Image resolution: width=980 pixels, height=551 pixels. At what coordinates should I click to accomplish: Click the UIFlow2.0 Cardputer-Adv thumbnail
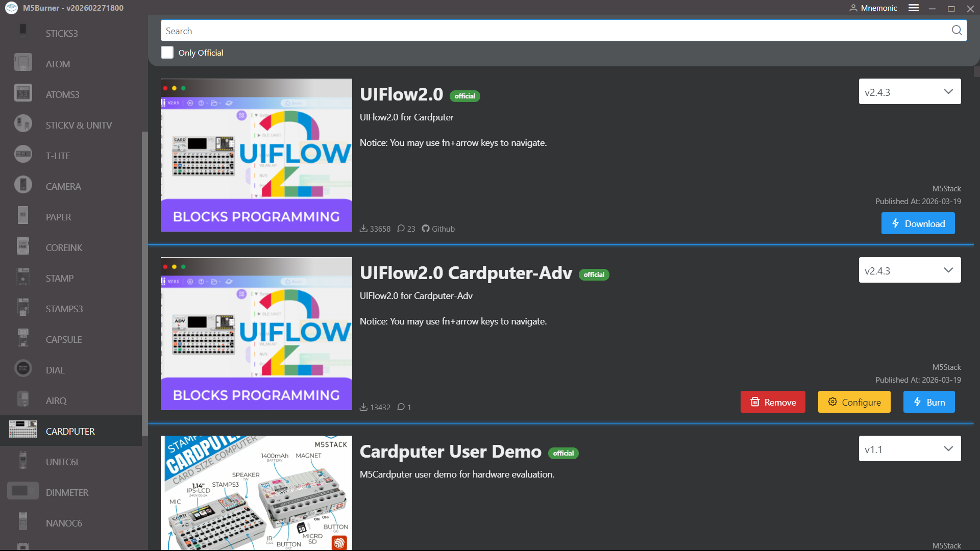click(x=256, y=334)
